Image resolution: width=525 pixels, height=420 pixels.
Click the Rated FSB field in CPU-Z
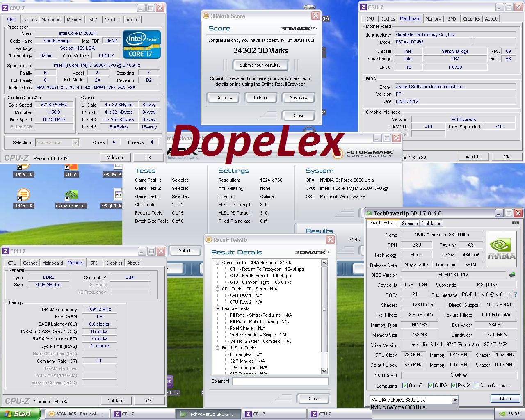click(x=55, y=127)
